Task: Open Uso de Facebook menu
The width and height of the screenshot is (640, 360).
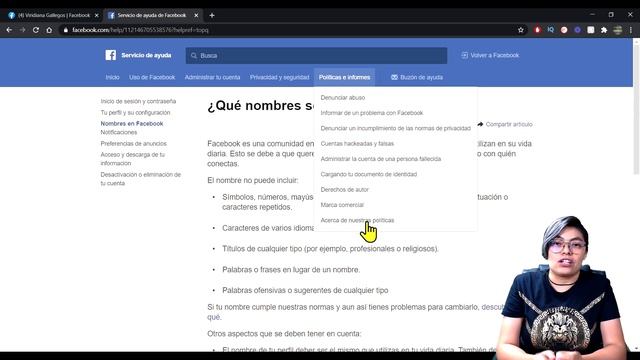Action: pyautogui.click(x=152, y=77)
